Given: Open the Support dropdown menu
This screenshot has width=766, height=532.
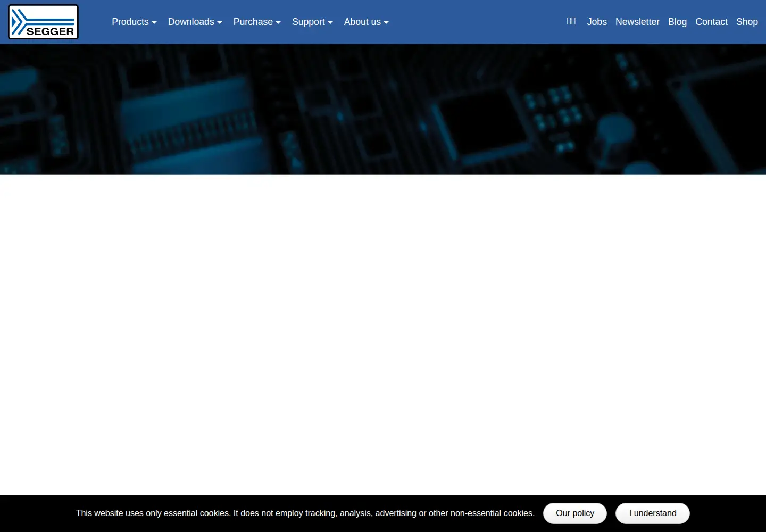Looking at the screenshot, I should click(x=312, y=22).
